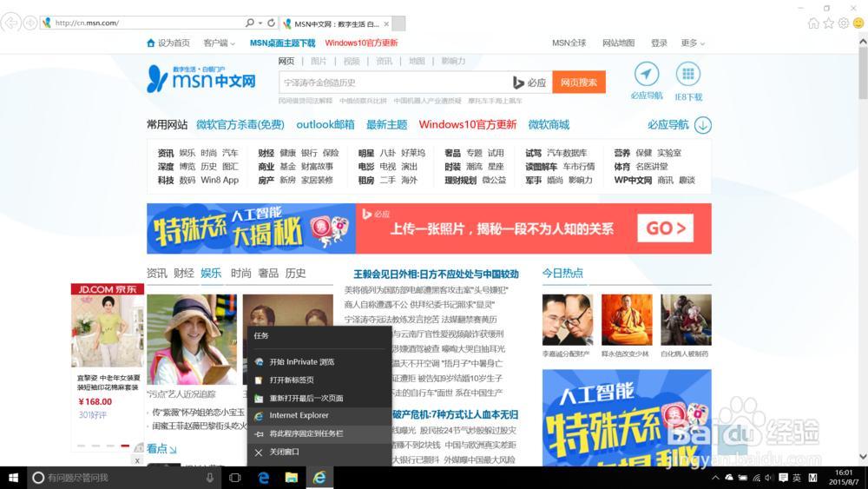Open the outlook邮箱 link
Image resolution: width=868 pixels, height=489 pixels.
[325, 124]
